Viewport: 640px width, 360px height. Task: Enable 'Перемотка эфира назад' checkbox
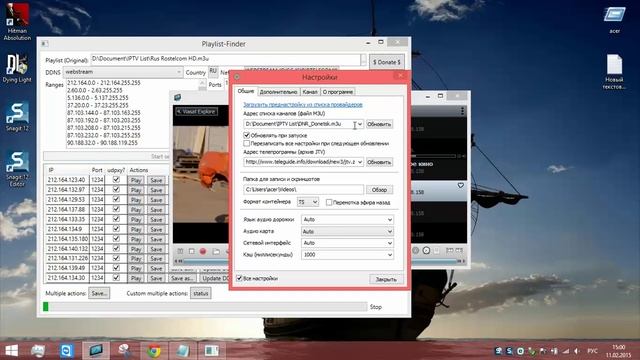point(329,202)
